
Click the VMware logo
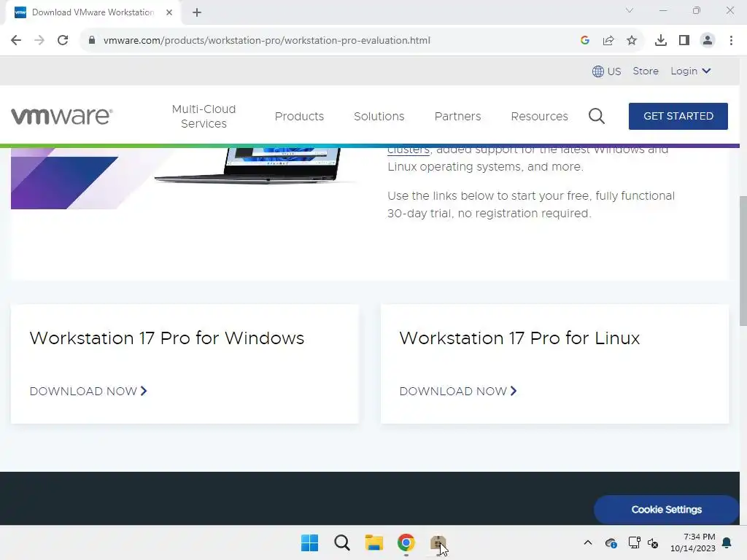pos(62,116)
